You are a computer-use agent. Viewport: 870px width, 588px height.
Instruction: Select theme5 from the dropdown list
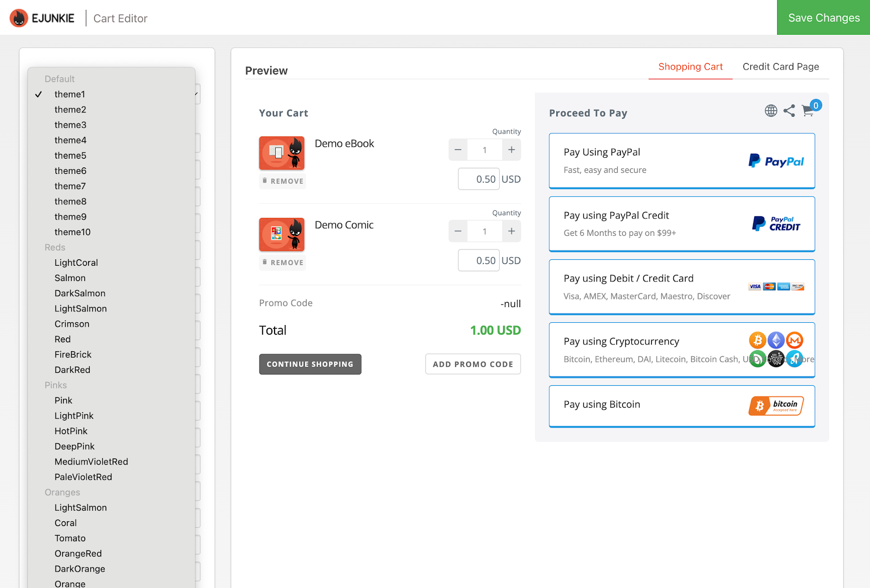point(111,155)
